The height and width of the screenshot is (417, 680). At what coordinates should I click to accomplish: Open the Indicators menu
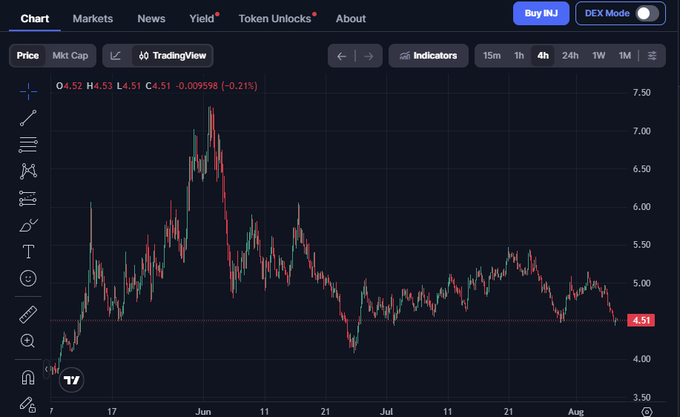click(x=428, y=55)
